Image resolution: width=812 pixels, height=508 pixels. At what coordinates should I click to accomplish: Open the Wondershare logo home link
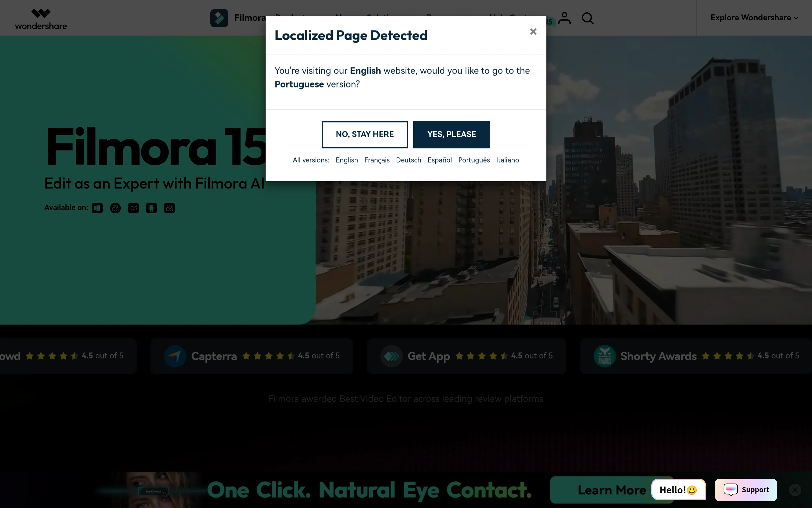tap(41, 19)
